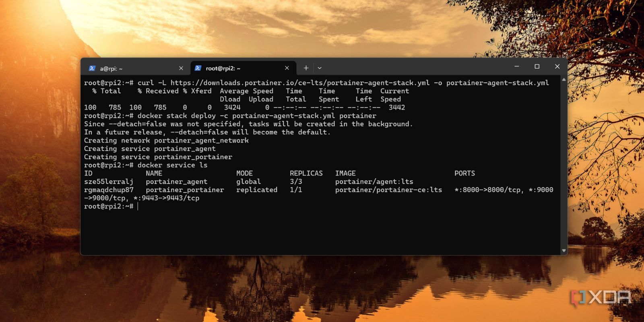Click the PowerShell icon on a@rpi tab
Viewport: 644px width, 322px height.
point(92,68)
